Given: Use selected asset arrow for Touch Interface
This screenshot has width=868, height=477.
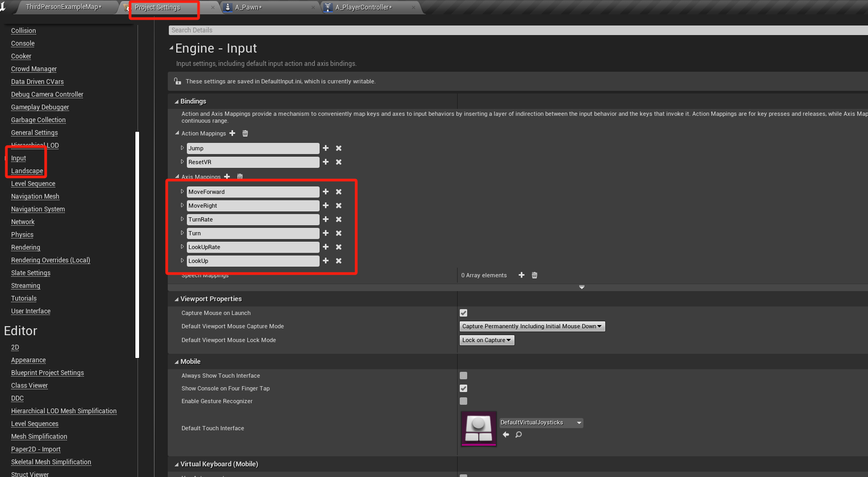Looking at the screenshot, I should point(506,435).
